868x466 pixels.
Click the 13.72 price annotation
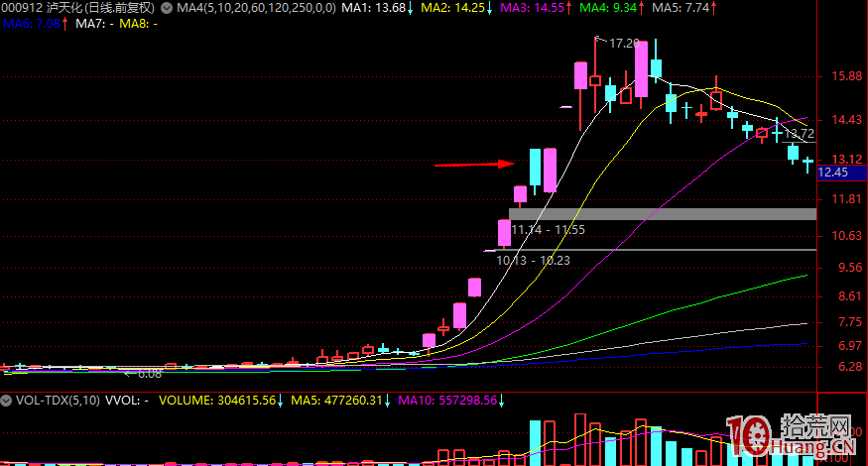tap(800, 134)
